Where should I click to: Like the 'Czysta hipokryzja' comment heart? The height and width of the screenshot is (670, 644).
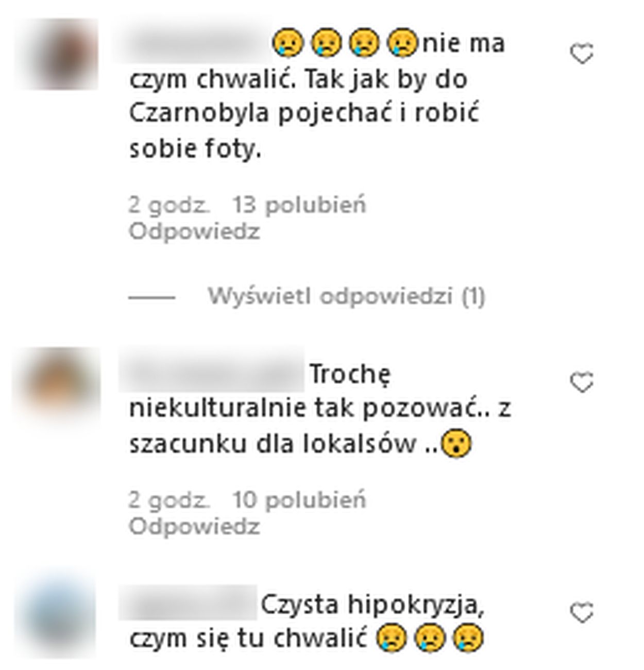[582, 613]
